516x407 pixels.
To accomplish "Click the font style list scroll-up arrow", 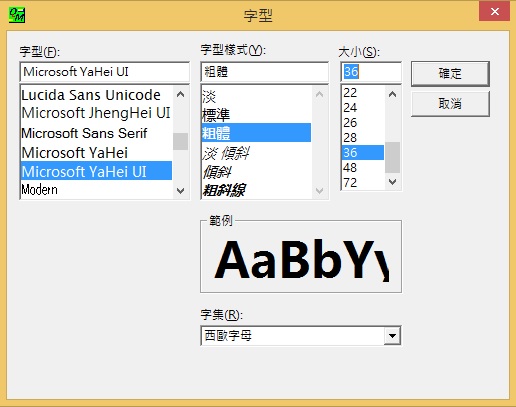I will (x=319, y=95).
